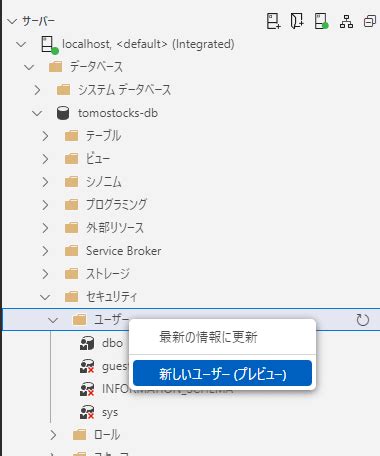Choose 新しいユーザー (プレビュー) from context menu

(222, 373)
